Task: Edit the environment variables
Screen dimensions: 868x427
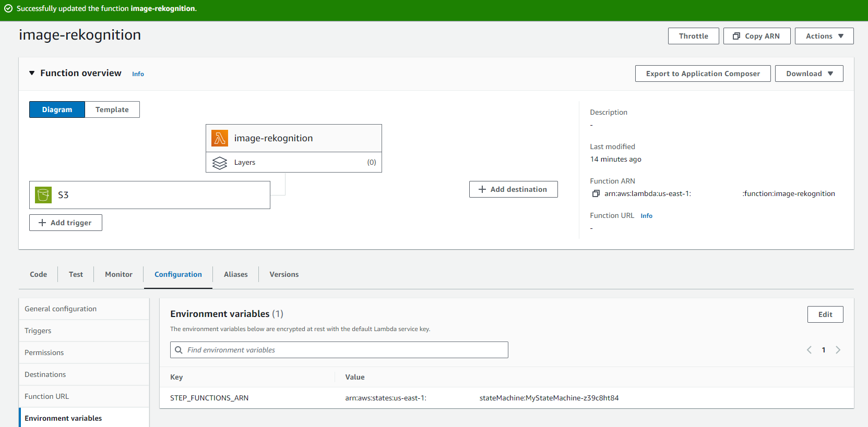Action: pyautogui.click(x=825, y=314)
